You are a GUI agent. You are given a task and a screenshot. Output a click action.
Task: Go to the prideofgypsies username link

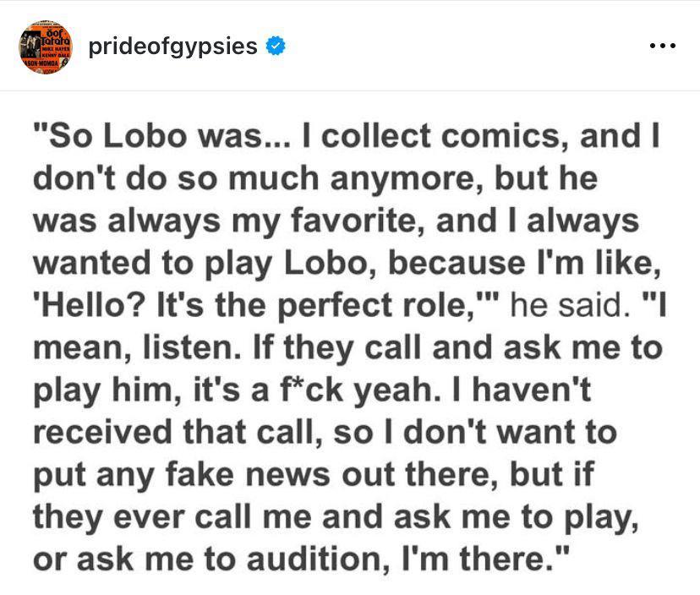click(x=172, y=46)
